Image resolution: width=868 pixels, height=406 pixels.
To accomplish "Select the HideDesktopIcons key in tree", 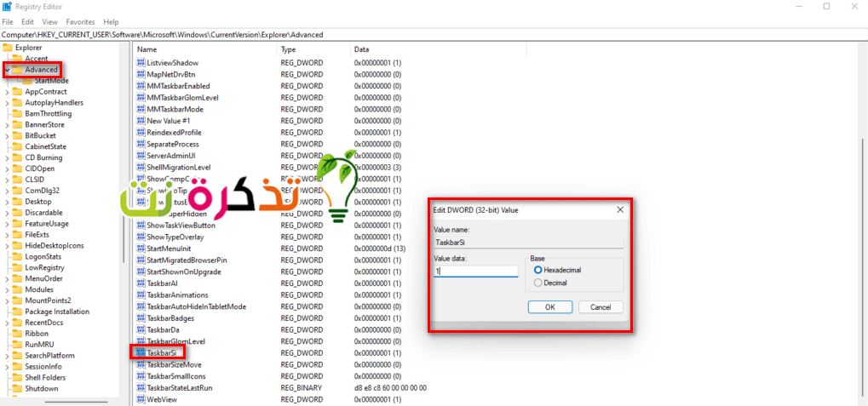I will click(55, 246).
